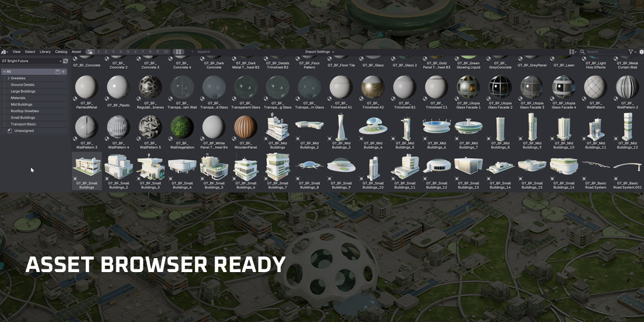Viewport: 644px width, 322px height.
Task: Select GT_BF_Mid Buildings_3 tower asset
Action: 341,127
